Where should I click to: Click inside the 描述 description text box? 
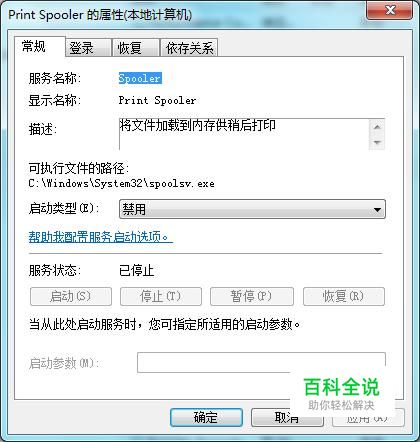(x=244, y=134)
